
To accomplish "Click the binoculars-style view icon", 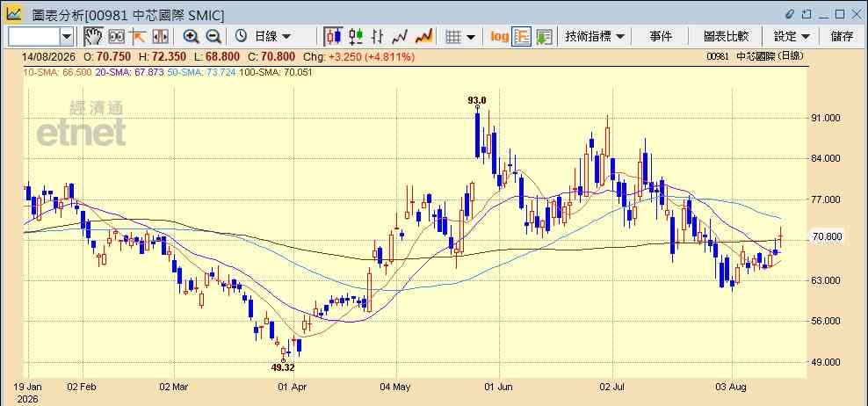I will tap(116, 37).
